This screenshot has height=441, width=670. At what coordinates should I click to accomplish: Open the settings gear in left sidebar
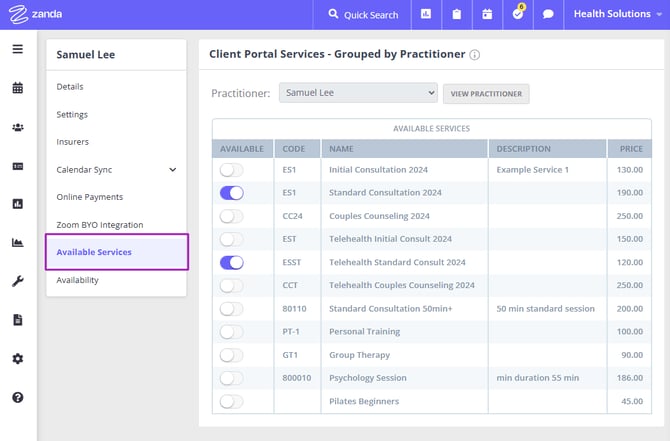tap(17, 358)
